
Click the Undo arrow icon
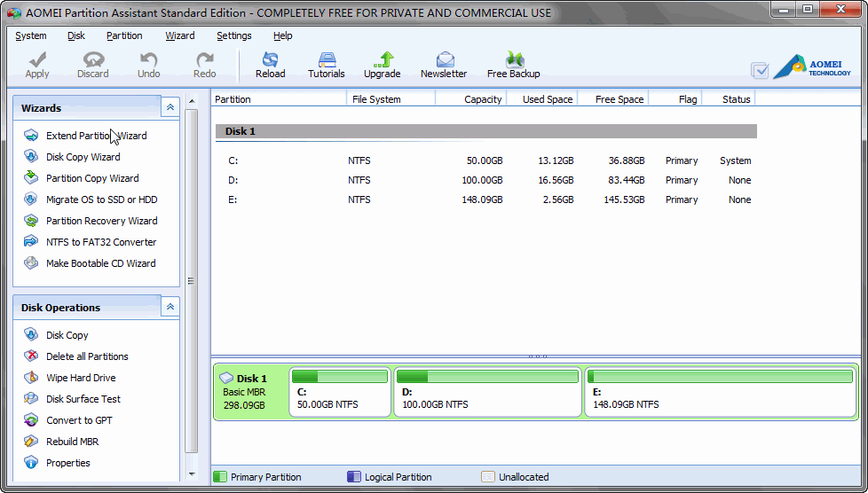click(148, 59)
